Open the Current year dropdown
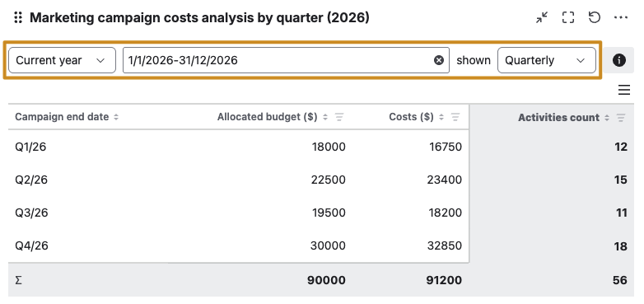This screenshot has width=644, height=304. coord(62,60)
